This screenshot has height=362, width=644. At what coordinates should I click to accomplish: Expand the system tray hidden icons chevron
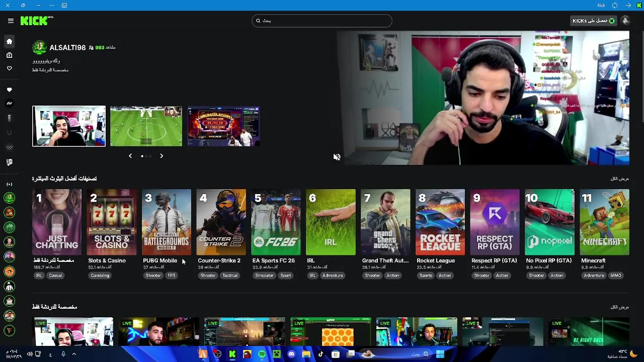(74, 354)
